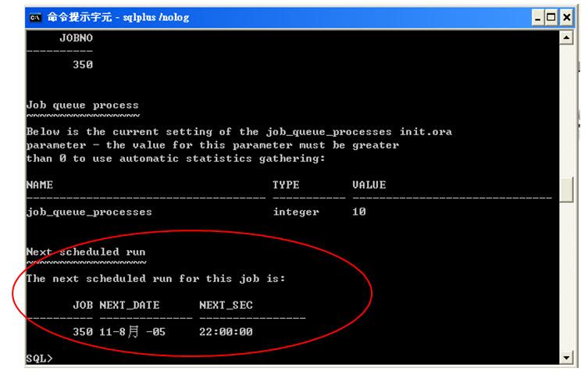Click the scrollbar down arrow
This screenshot has height=375, width=588.
click(x=566, y=357)
